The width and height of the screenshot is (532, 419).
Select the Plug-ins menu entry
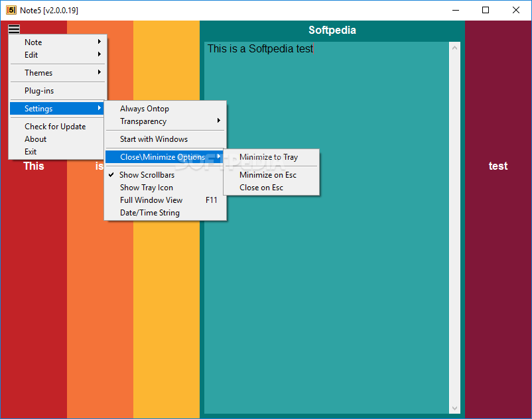coord(58,91)
